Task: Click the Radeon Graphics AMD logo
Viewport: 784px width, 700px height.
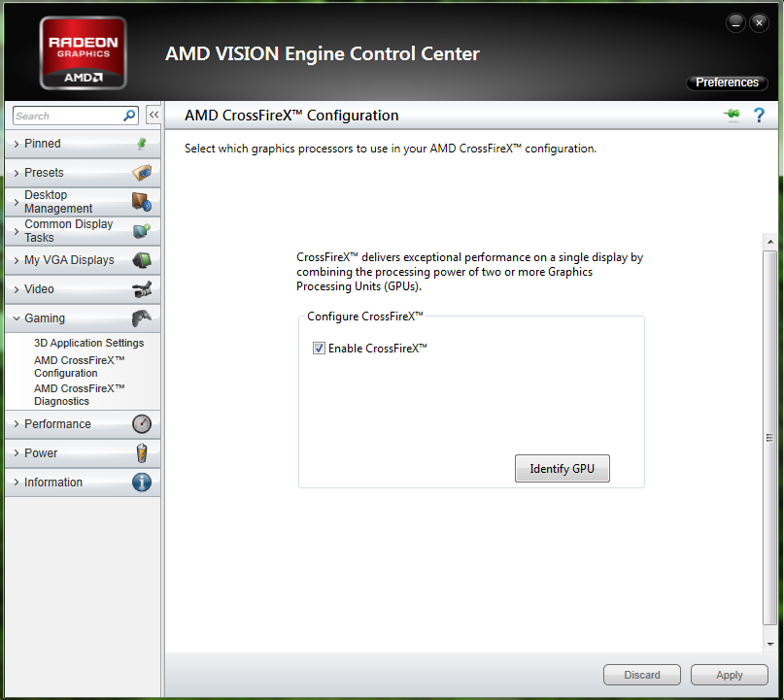Action: click(83, 53)
